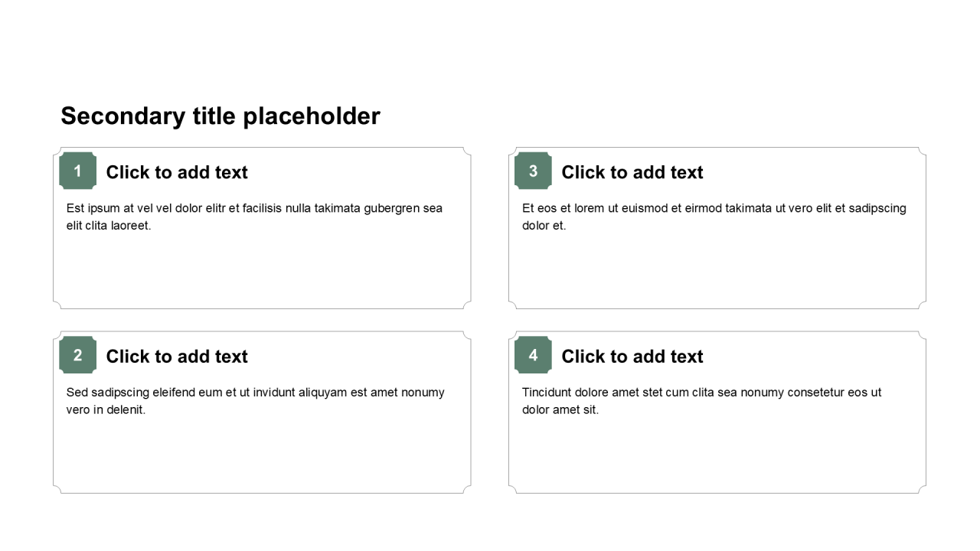Select the green number 4 badge
This screenshot has width=980, height=551.
533,355
